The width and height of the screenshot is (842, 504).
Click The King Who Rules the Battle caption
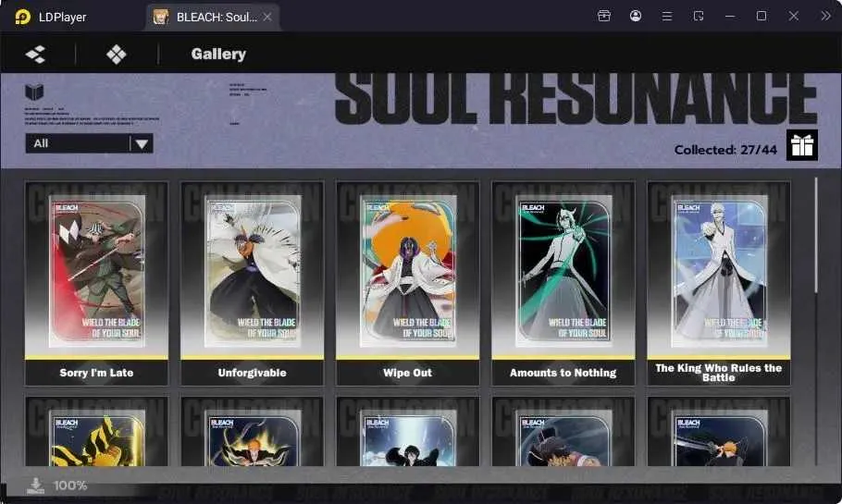pos(719,373)
